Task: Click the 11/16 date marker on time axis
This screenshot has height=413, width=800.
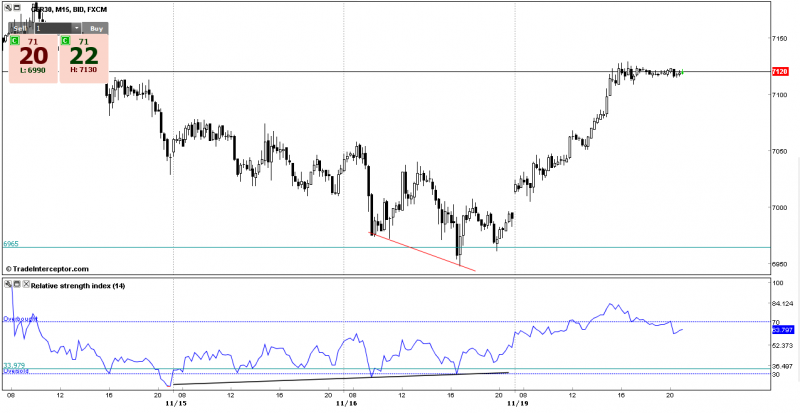Action: point(346,404)
